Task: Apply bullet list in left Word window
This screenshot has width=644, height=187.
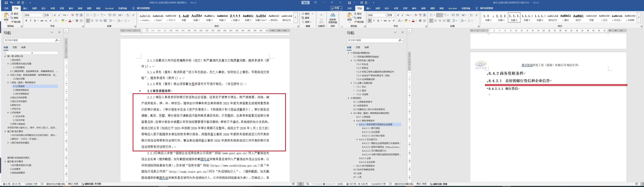Action: click(88, 15)
